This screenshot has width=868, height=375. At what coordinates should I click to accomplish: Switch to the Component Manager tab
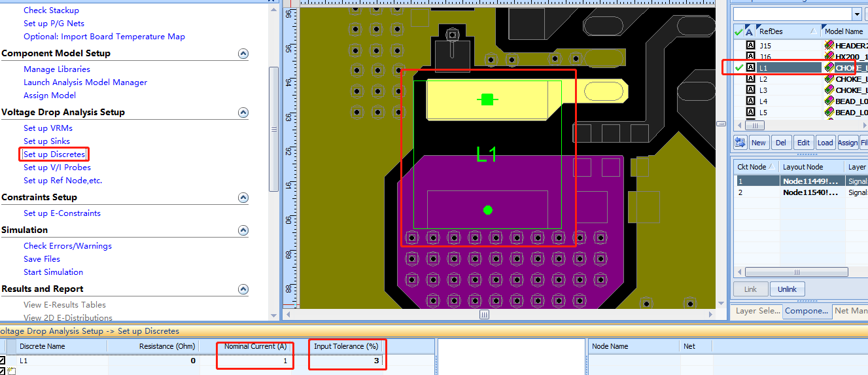807,311
